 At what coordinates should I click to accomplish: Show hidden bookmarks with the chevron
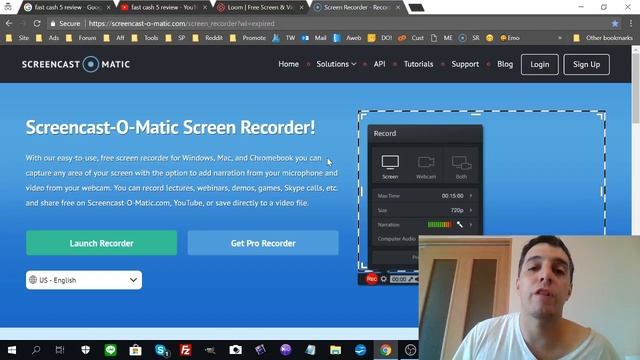tap(560, 38)
